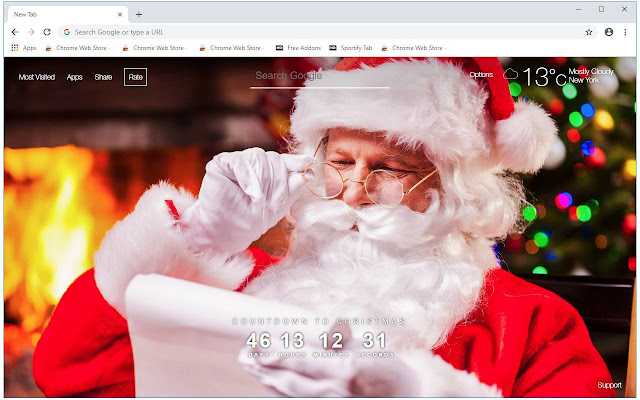
Task: Reload the page with the refresh icon
Action: point(47,32)
